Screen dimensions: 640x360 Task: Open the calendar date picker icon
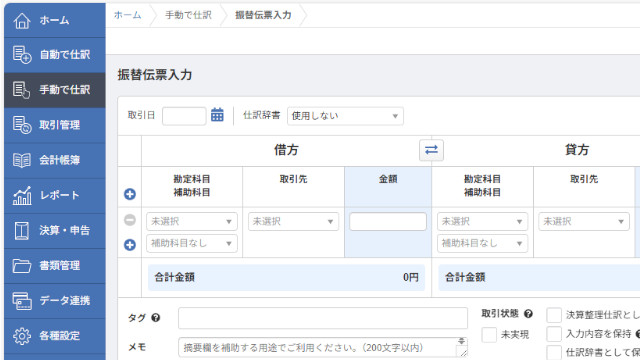point(217,115)
